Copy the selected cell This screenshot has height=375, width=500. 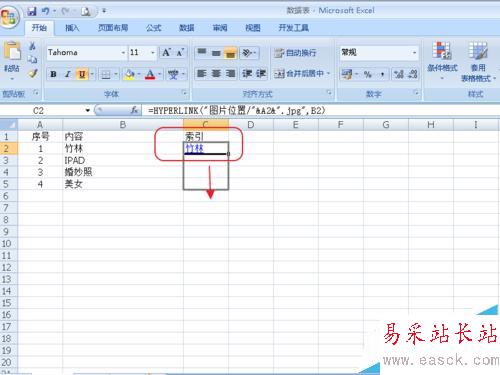pyautogui.click(x=33, y=59)
